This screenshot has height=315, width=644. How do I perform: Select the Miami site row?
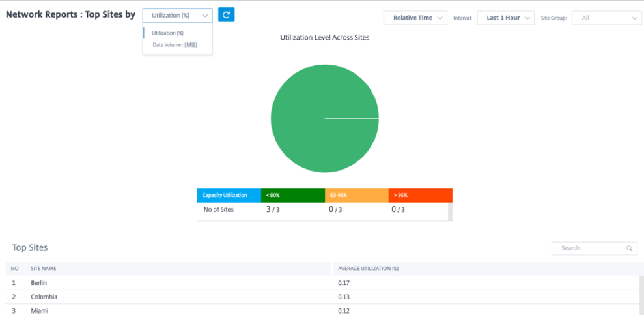point(322,310)
